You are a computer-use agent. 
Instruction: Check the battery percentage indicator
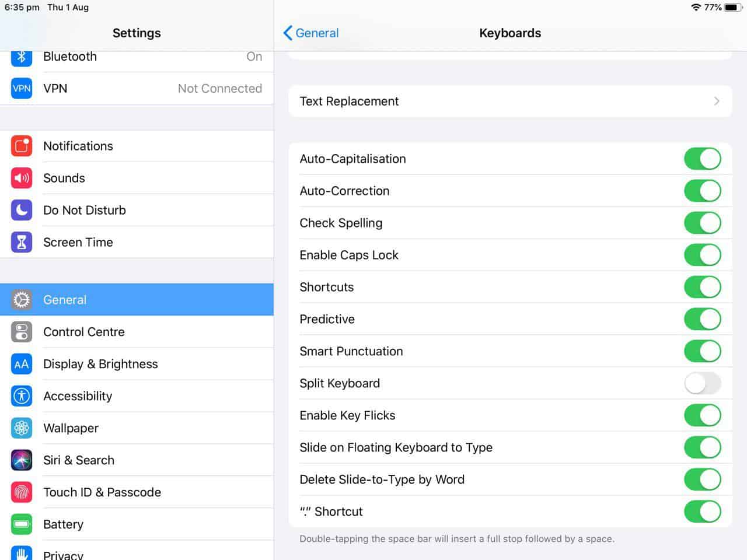pyautogui.click(x=713, y=8)
